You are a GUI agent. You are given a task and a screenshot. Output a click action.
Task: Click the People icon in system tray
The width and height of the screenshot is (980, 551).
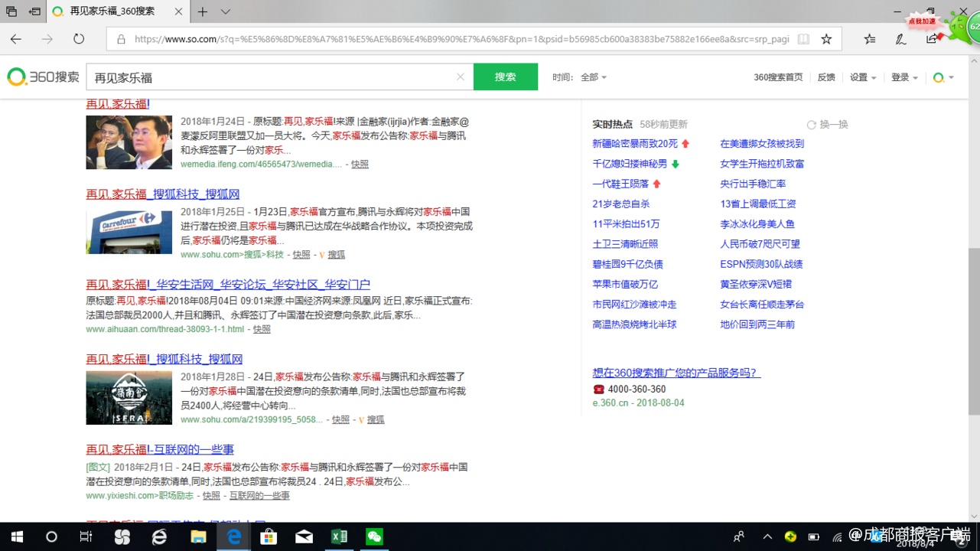click(739, 536)
